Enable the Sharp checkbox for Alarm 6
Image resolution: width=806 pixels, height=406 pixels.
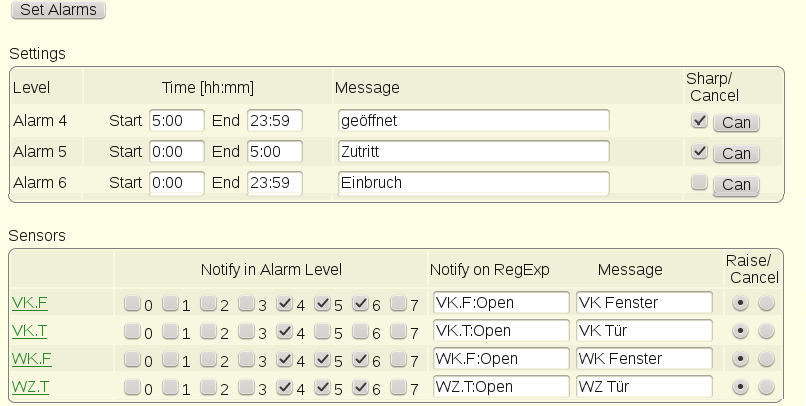[699, 182]
